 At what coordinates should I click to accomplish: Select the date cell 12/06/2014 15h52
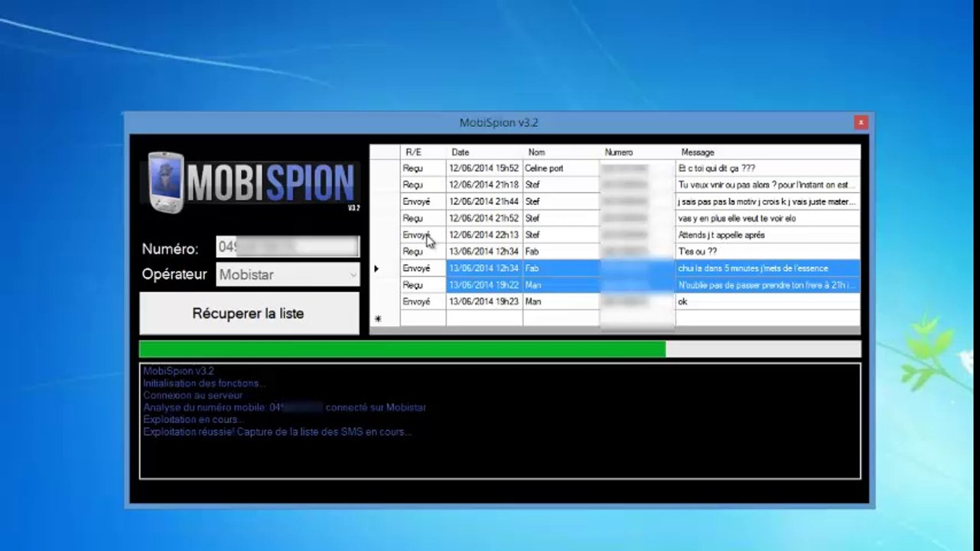pos(484,168)
